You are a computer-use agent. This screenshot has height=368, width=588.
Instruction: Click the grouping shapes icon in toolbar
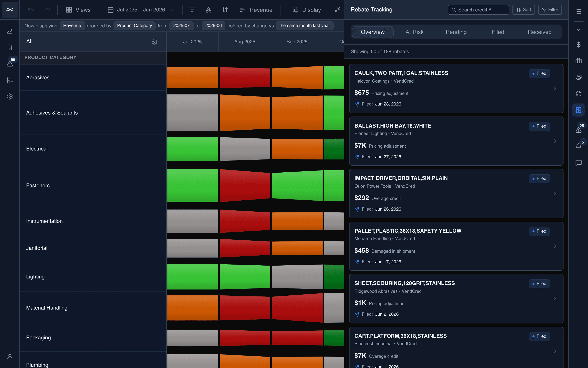(x=208, y=10)
